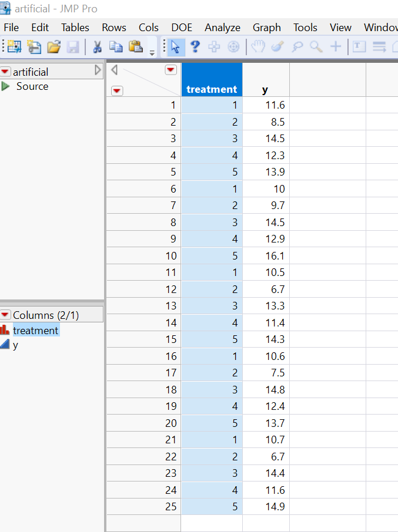Select the Grabber hand tool
The height and width of the screenshot is (532, 398).
258,46
